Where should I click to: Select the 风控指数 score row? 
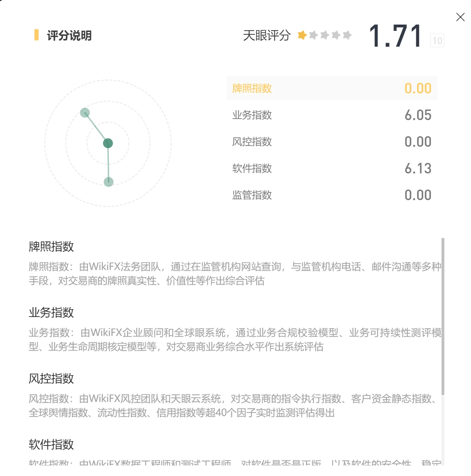click(332, 141)
